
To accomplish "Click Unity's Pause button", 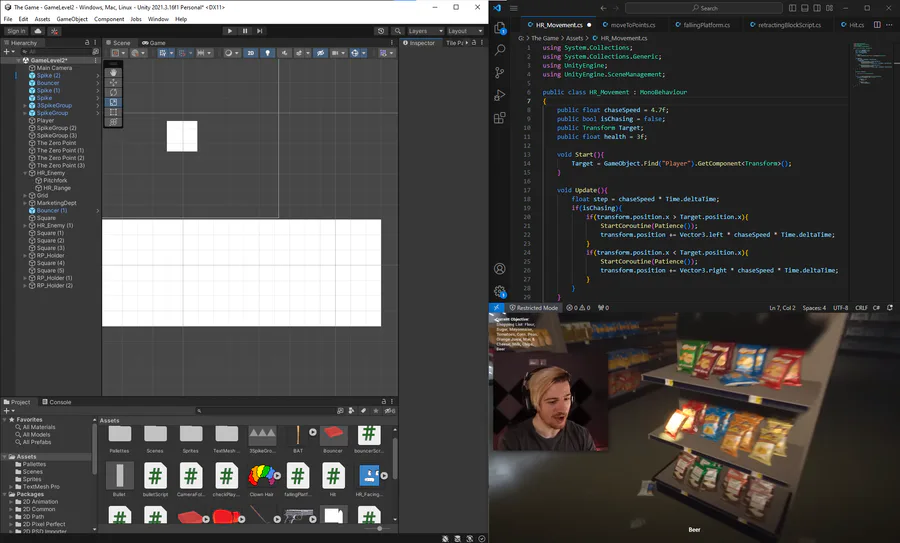I will [x=245, y=31].
